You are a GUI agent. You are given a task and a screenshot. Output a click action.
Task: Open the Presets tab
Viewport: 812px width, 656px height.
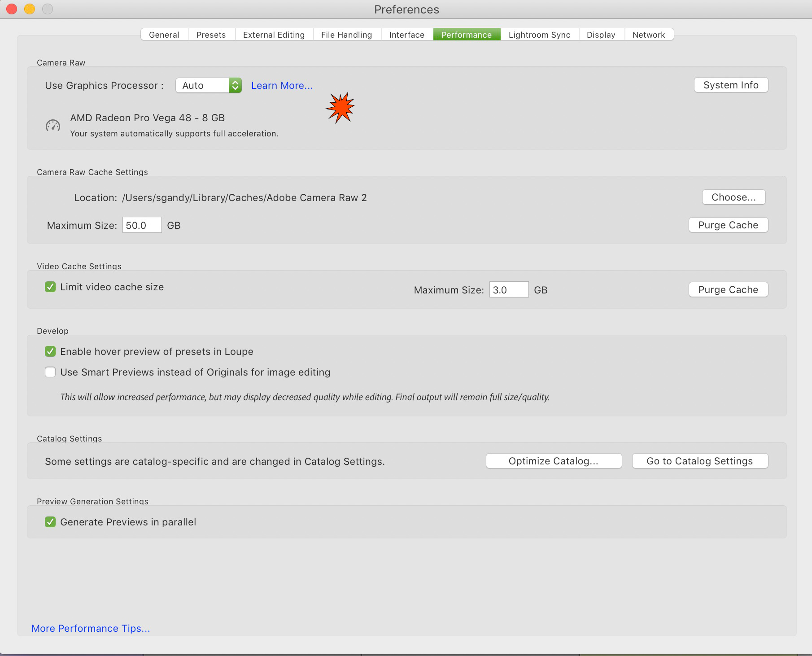211,35
